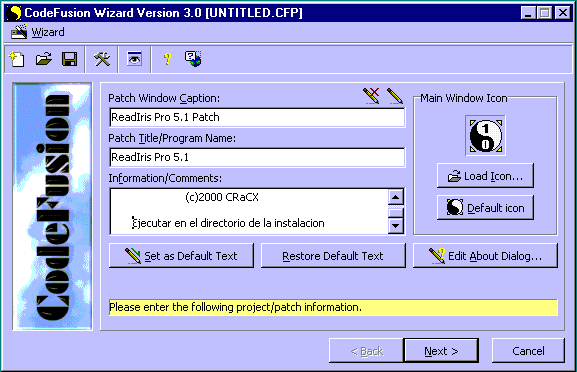Go to the Next wizard page
This screenshot has width=577, height=372.
441,351
